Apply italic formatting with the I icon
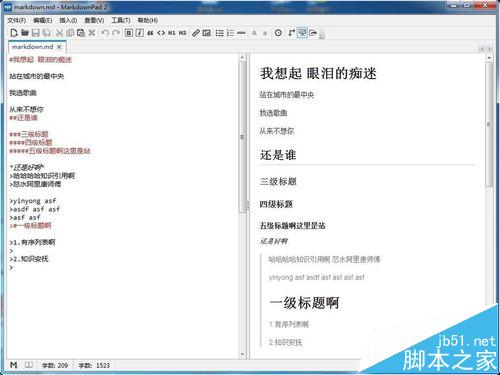This screenshot has width=500, height=375. point(140,33)
